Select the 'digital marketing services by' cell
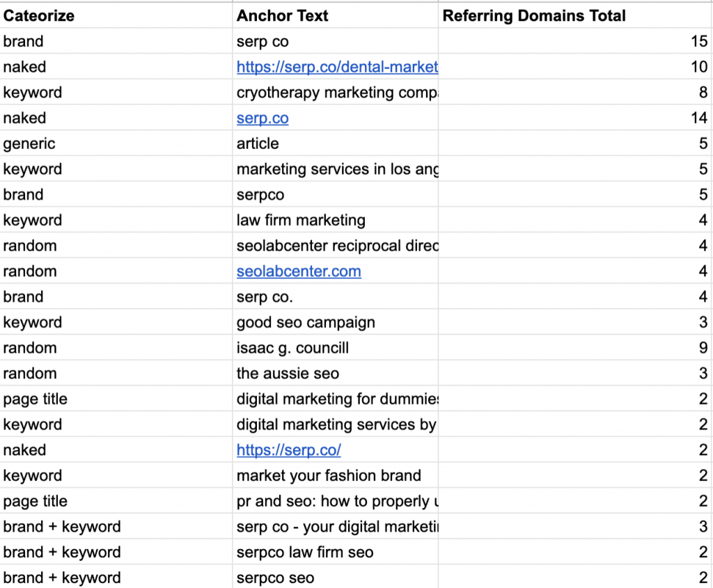 (x=335, y=424)
